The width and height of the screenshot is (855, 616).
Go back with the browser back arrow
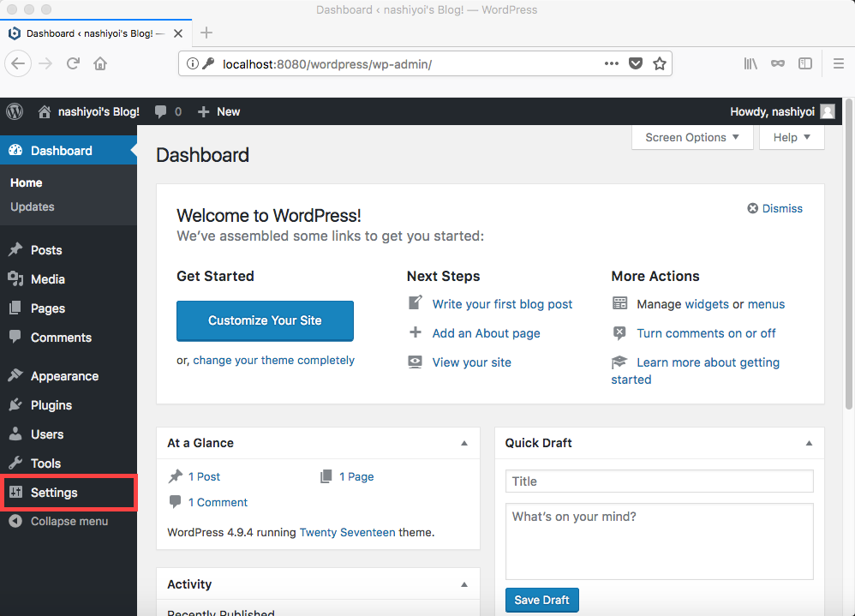[x=18, y=63]
